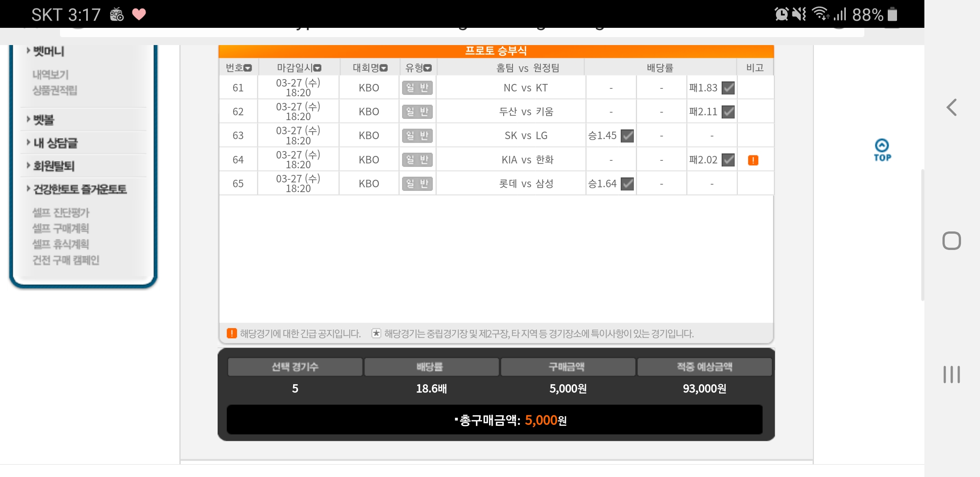Click 일반 type badge for match 64

[417, 159]
